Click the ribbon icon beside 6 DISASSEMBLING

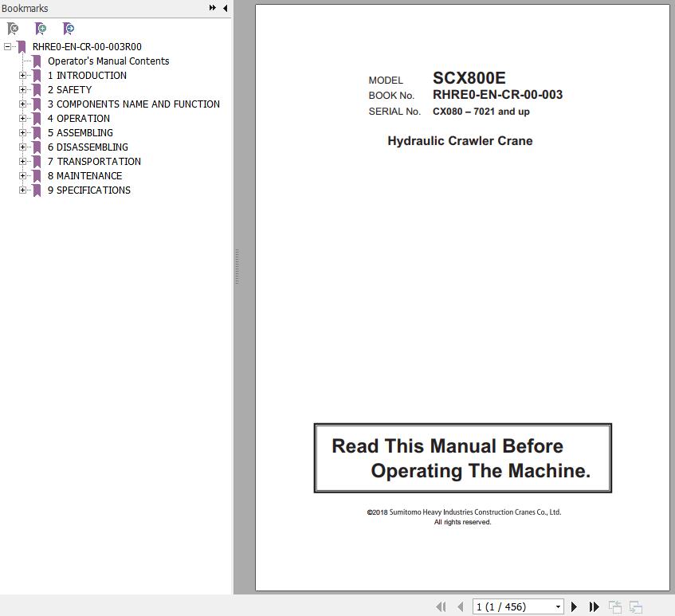37,147
